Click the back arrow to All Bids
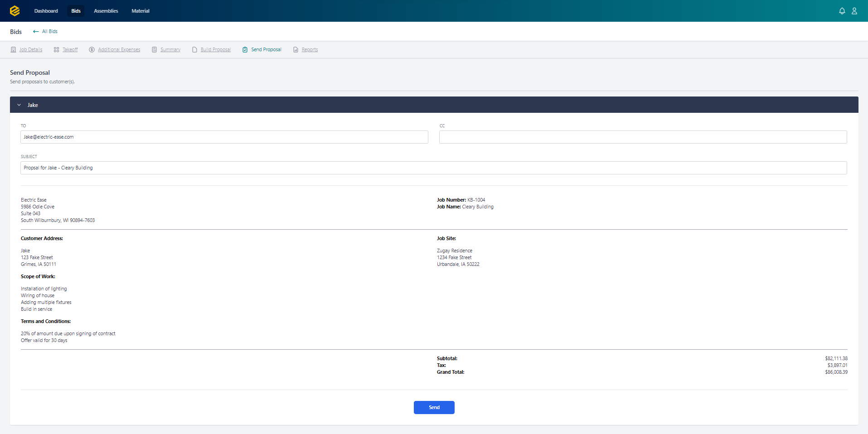 tap(36, 31)
